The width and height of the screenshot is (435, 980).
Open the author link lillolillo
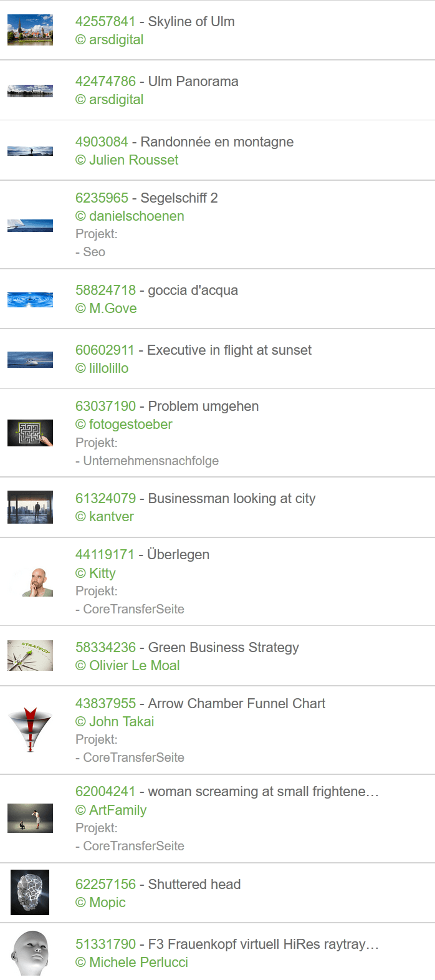click(x=108, y=368)
